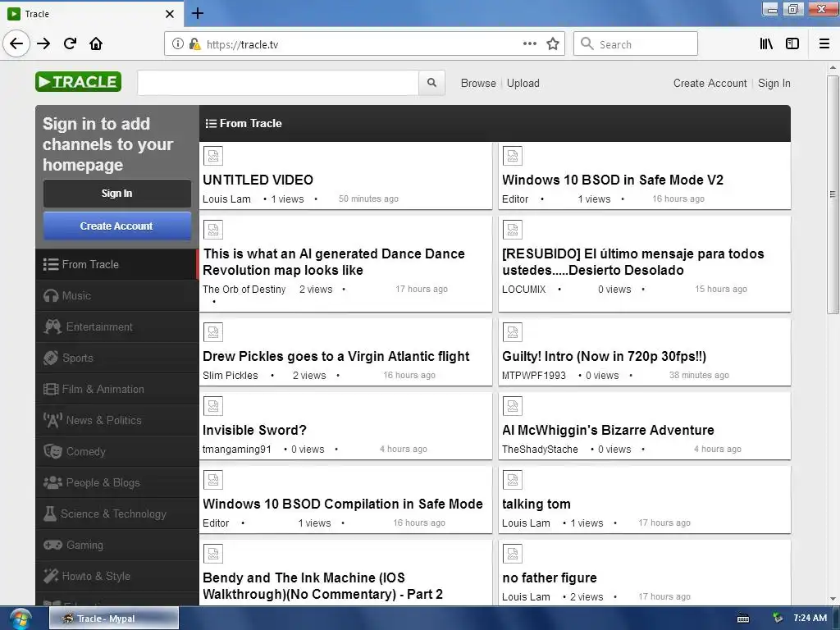This screenshot has width=840, height=630.
Task: Open the tmangaming91 channel name
Action: coord(237,450)
